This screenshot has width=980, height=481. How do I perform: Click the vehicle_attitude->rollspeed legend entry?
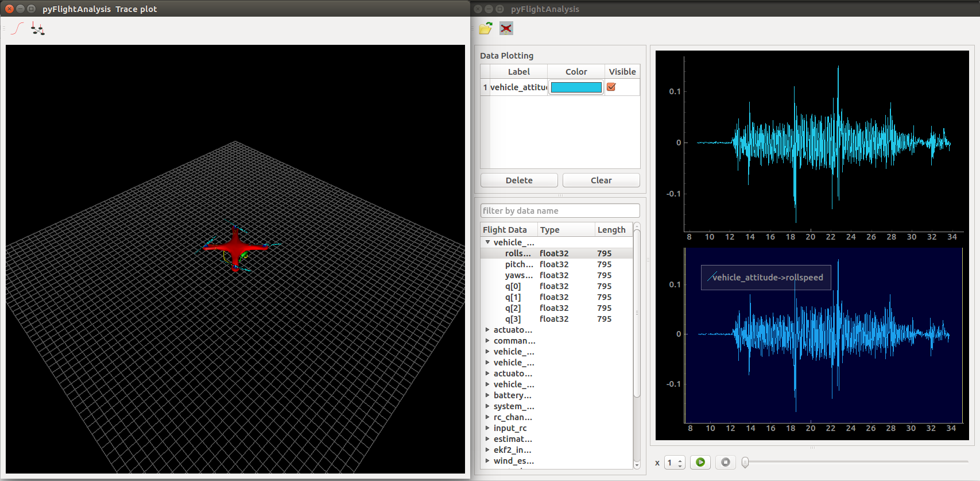click(766, 278)
